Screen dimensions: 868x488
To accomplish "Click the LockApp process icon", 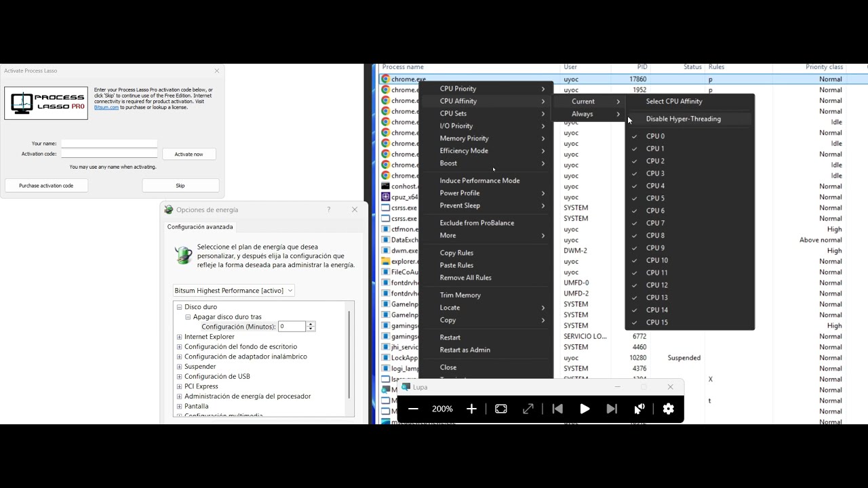I will 385,358.
